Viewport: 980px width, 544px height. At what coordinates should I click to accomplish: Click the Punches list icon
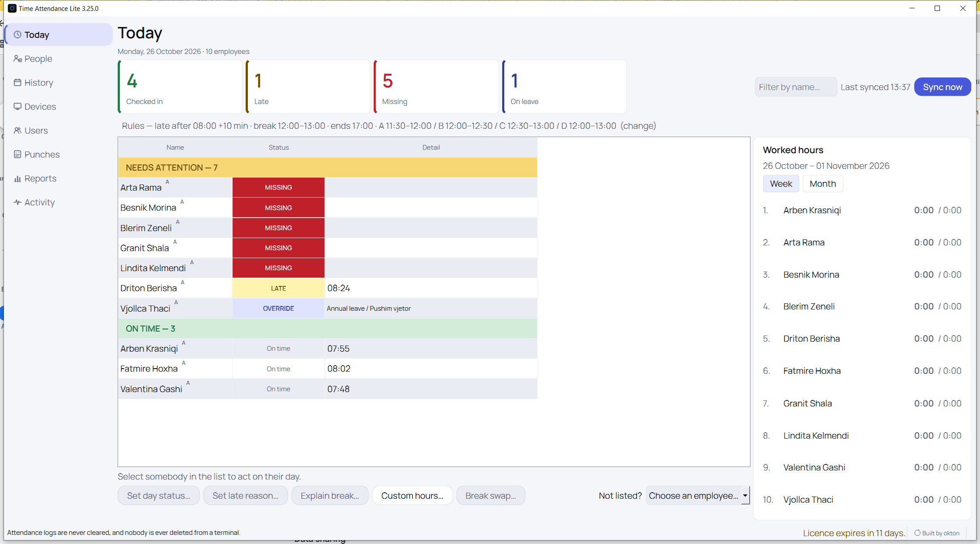(17, 154)
